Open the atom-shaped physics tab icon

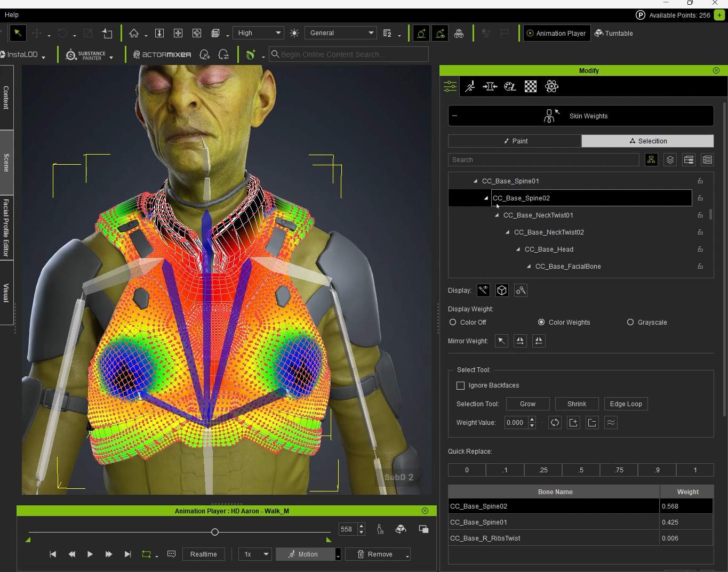click(x=551, y=86)
